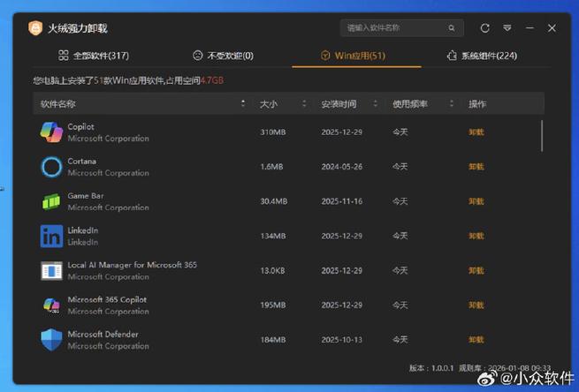The width and height of the screenshot is (579, 392).
Task: Uninstall Copilot via 卸载 link
Action: [476, 132]
